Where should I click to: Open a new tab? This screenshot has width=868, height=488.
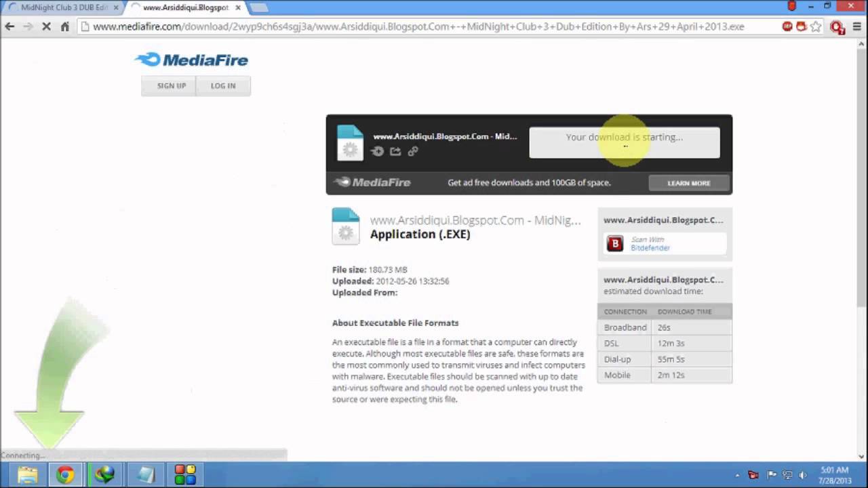(x=259, y=7)
